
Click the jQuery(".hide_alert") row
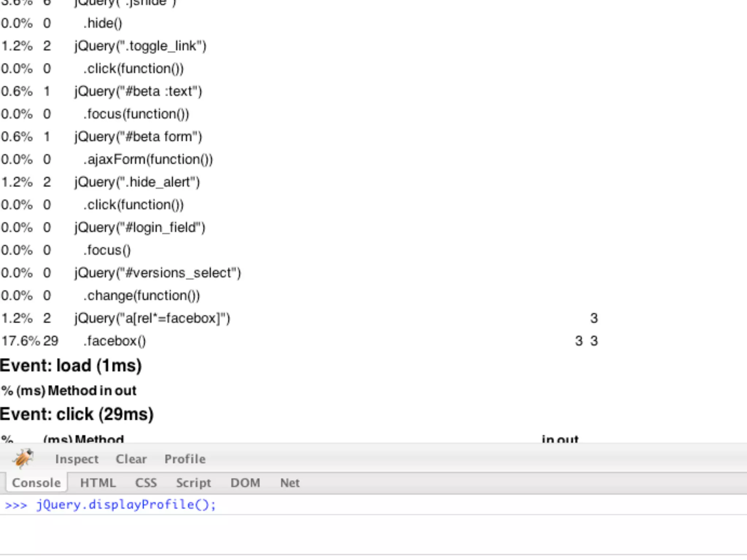pyautogui.click(x=137, y=182)
